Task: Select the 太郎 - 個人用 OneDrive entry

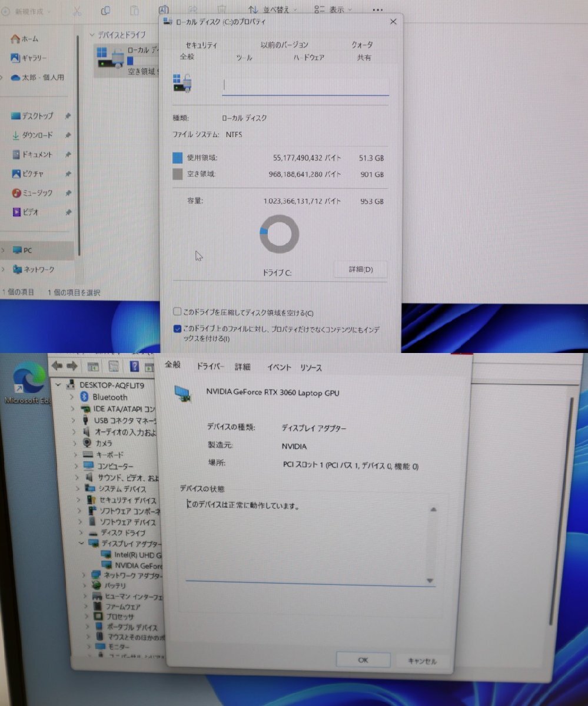Action: 38,78
